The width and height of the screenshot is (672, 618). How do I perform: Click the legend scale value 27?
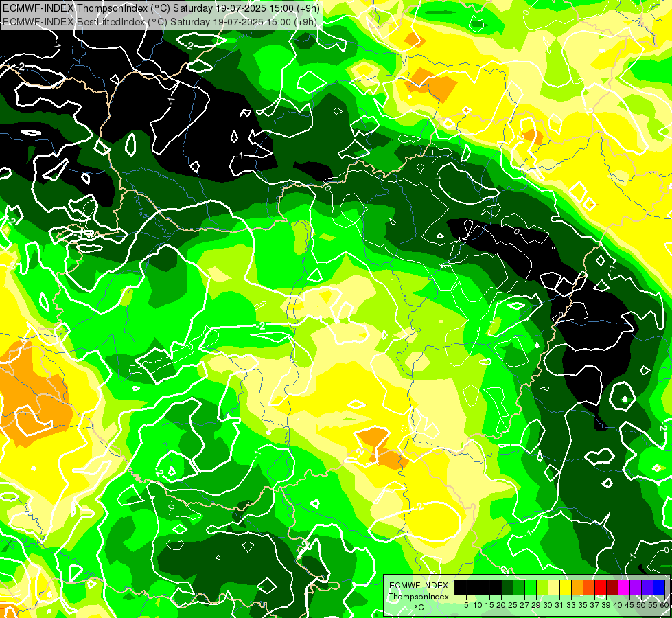(x=524, y=605)
